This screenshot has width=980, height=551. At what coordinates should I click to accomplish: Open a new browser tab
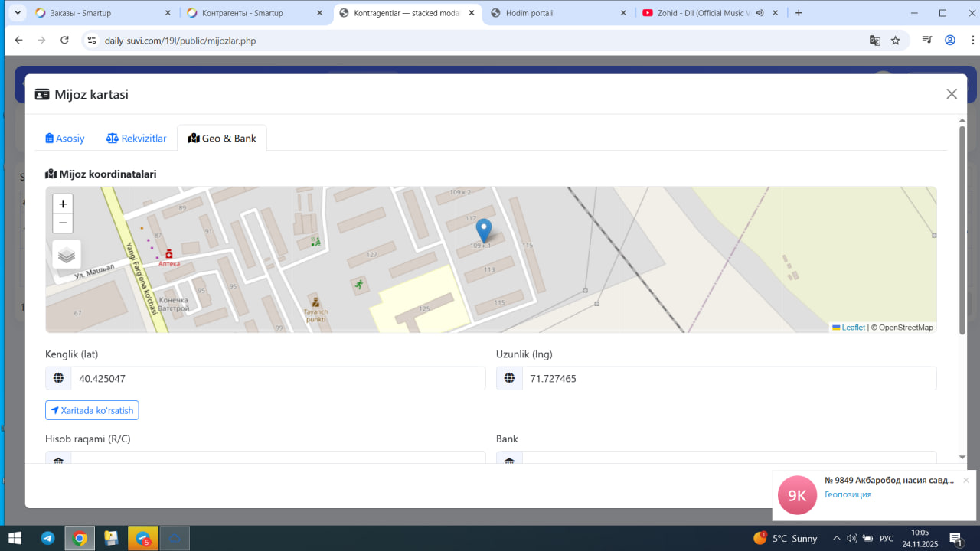click(x=799, y=13)
